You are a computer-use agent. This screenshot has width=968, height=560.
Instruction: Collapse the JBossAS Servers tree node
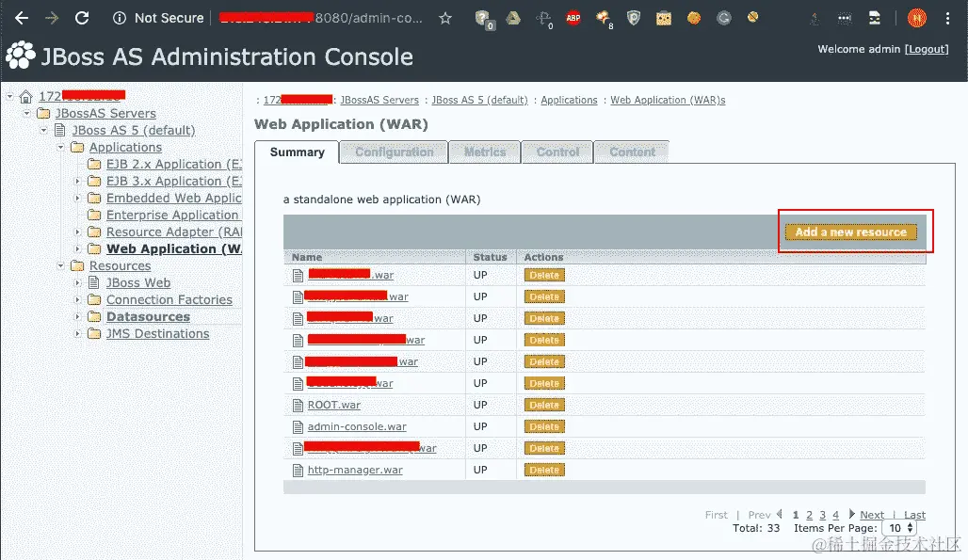click(x=26, y=114)
